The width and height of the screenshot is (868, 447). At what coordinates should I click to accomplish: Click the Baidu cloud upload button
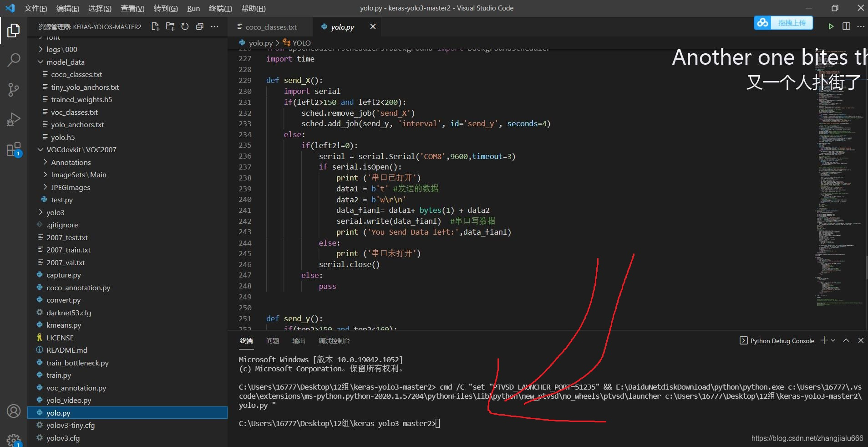783,23
